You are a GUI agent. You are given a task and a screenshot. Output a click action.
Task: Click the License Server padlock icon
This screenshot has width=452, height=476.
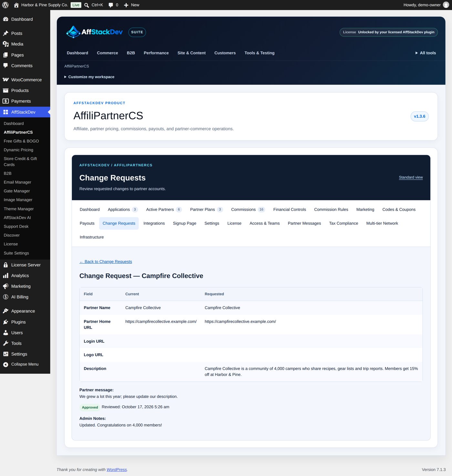[5, 265]
